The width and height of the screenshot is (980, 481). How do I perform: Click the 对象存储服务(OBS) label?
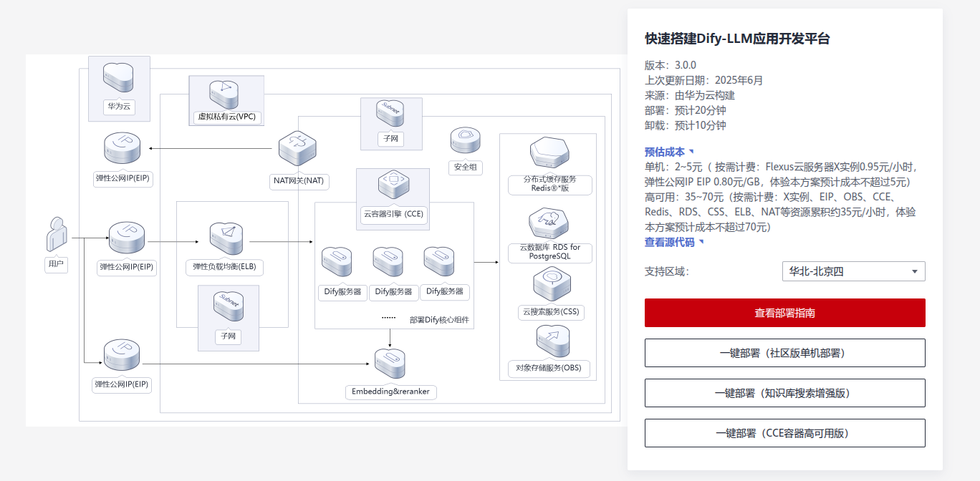[549, 369]
